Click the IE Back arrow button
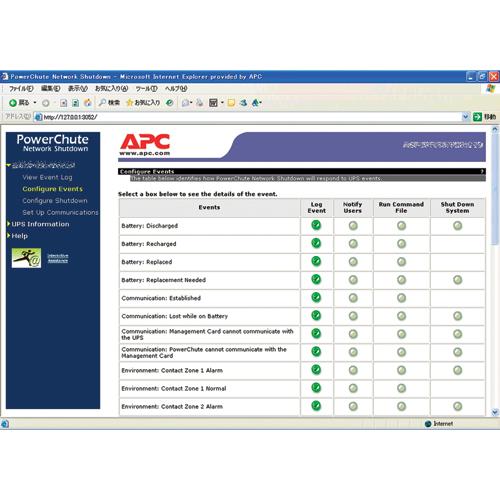Image resolution: width=500 pixels, height=500 pixels. pos(13,103)
